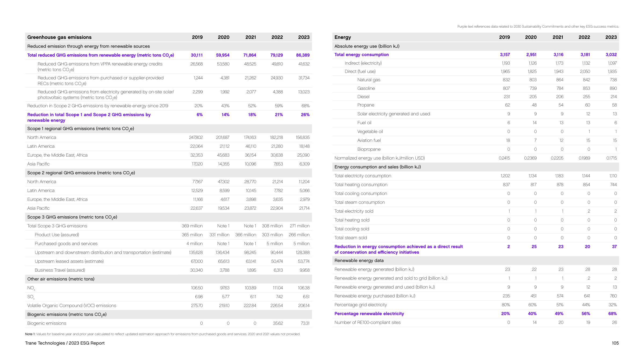Select 'Total Scope 3 GHG emissions' row label
The width and height of the screenshot is (644, 362).
tap(57, 226)
